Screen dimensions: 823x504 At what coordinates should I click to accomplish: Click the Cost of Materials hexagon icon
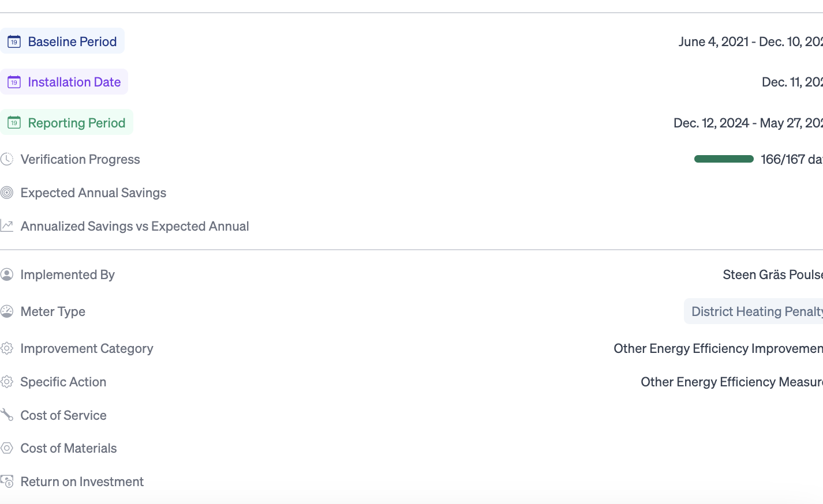click(7, 448)
